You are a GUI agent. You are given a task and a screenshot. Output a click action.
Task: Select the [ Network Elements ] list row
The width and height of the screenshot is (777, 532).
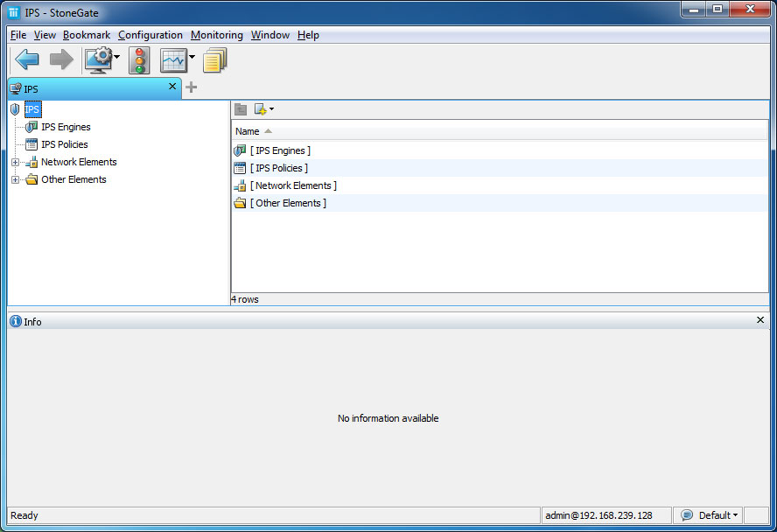pyautogui.click(x=500, y=185)
